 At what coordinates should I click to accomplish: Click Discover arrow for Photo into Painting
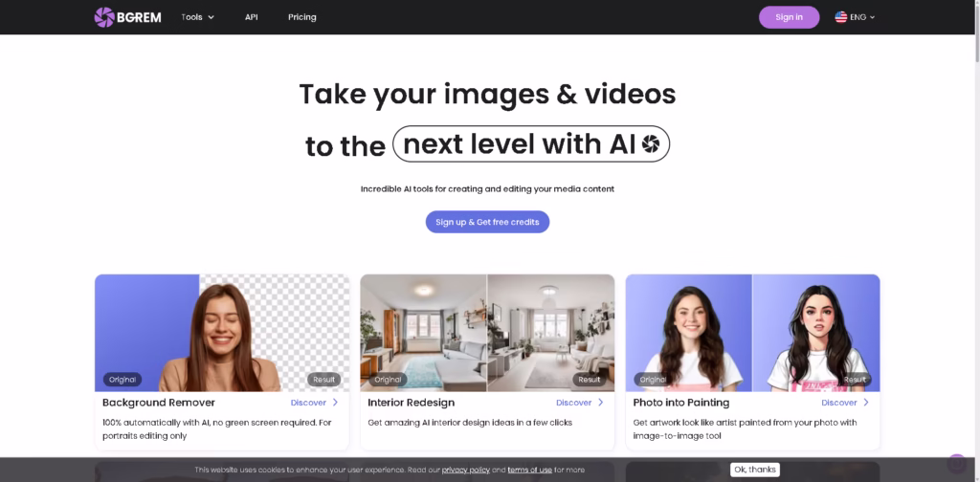point(865,403)
